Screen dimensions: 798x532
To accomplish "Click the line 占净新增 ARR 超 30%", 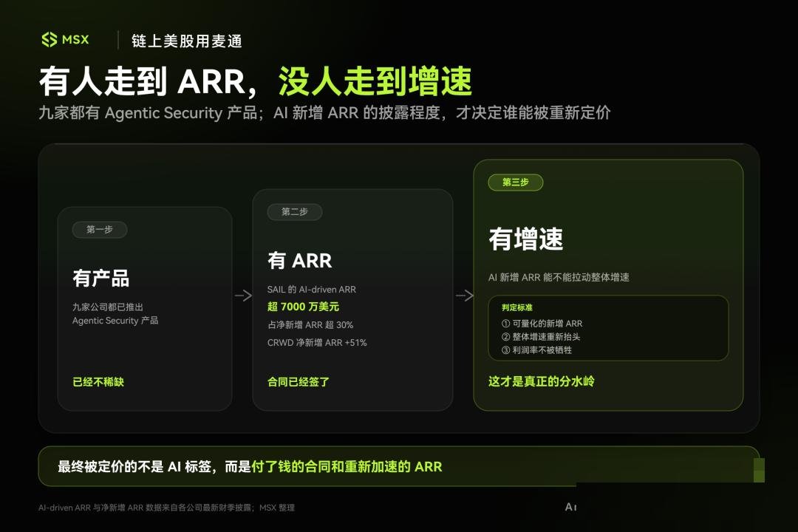I will [310, 325].
